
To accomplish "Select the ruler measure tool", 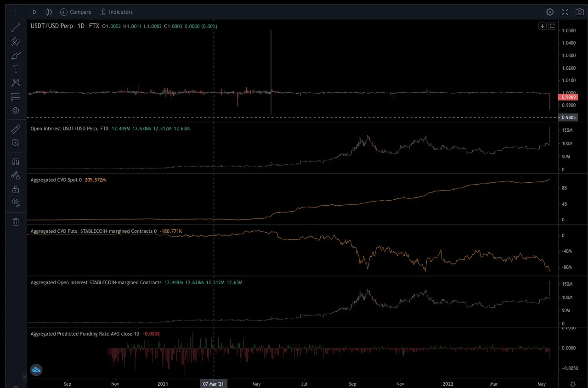I will [x=16, y=129].
